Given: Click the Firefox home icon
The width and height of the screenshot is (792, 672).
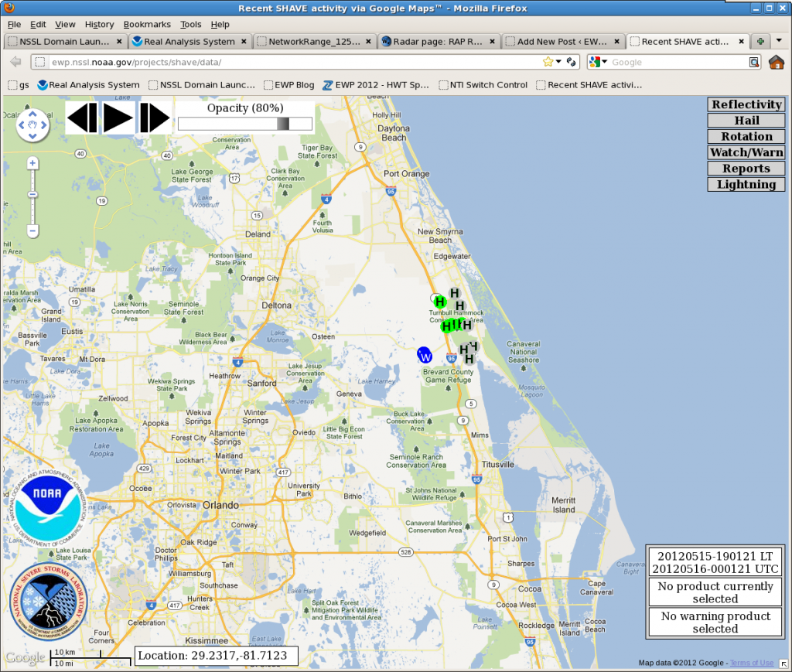Looking at the screenshot, I should click(x=776, y=62).
